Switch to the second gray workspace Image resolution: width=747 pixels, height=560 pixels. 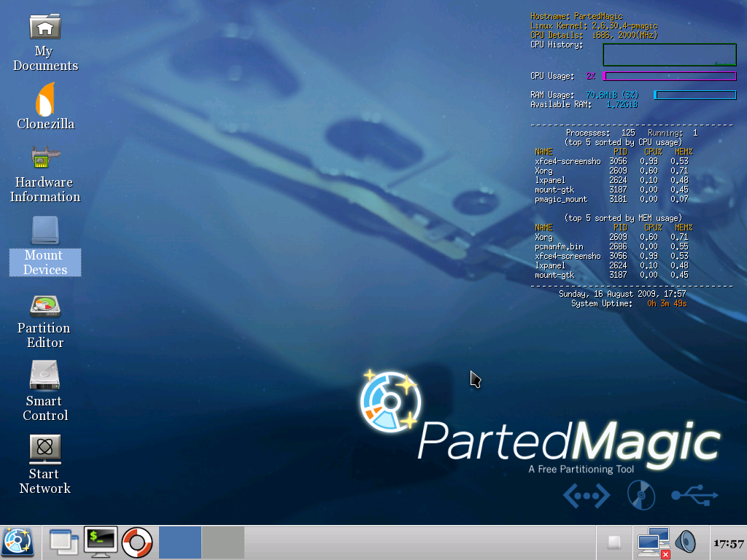[x=223, y=542]
